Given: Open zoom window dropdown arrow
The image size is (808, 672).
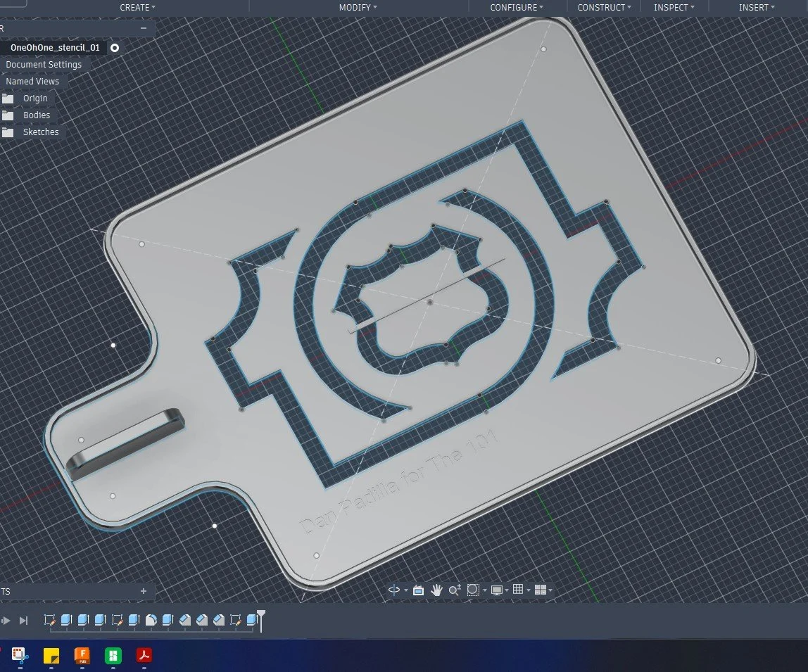Looking at the screenshot, I should pos(485,590).
